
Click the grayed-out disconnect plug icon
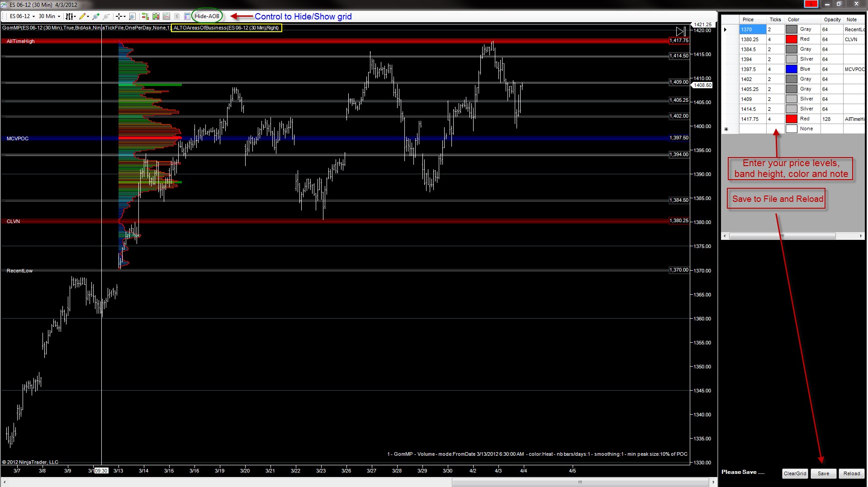point(106,16)
